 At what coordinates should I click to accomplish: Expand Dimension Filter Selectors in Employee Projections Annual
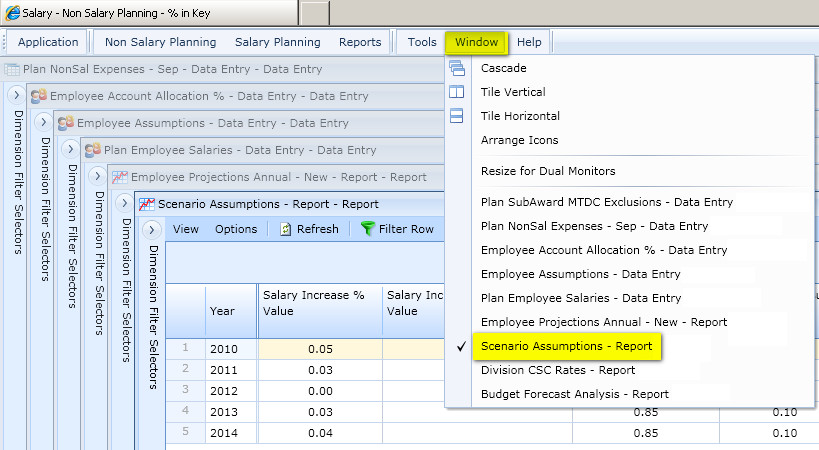pos(124,203)
